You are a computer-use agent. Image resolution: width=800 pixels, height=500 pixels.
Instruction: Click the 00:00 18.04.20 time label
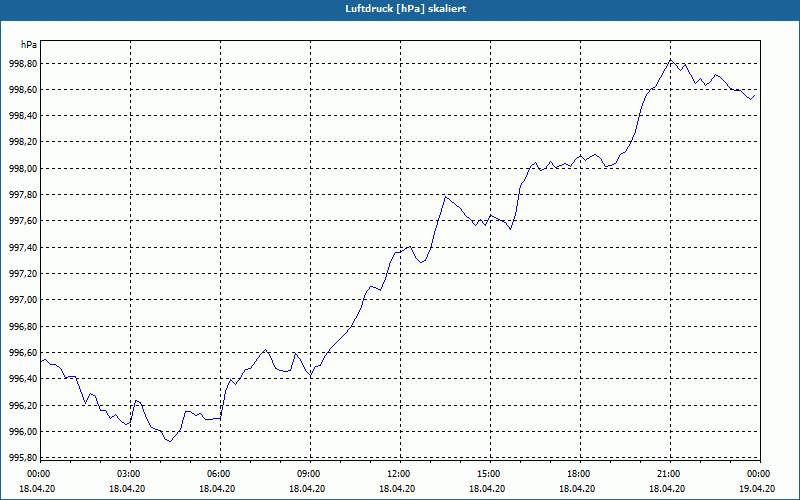(x=37, y=481)
